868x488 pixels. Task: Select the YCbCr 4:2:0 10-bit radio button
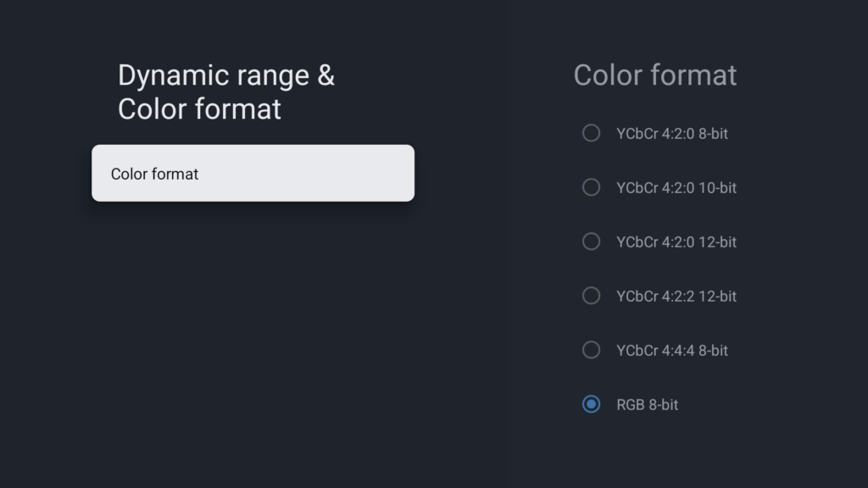pyautogui.click(x=591, y=187)
